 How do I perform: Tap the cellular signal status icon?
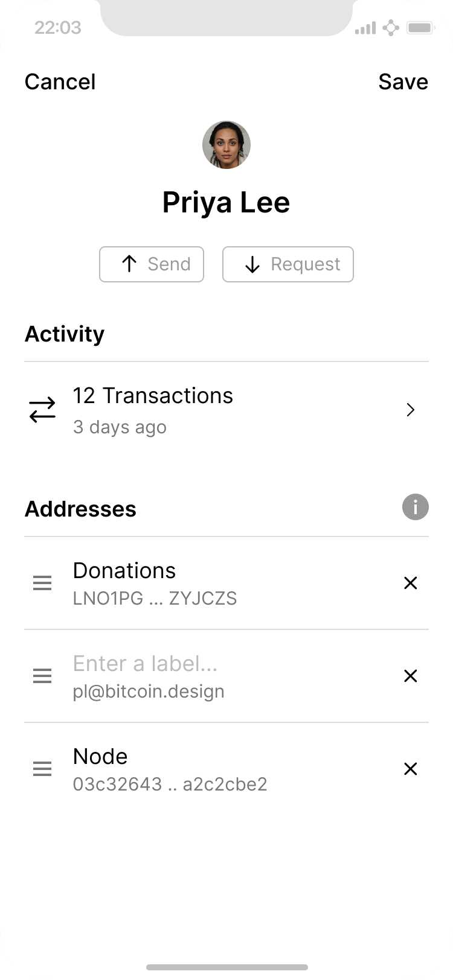(x=365, y=28)
